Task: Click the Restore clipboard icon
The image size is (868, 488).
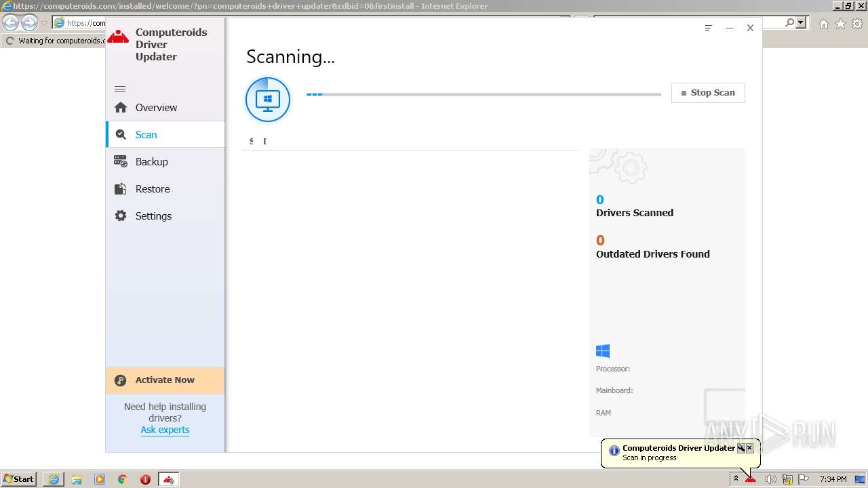Action: (x=121, y=188)
